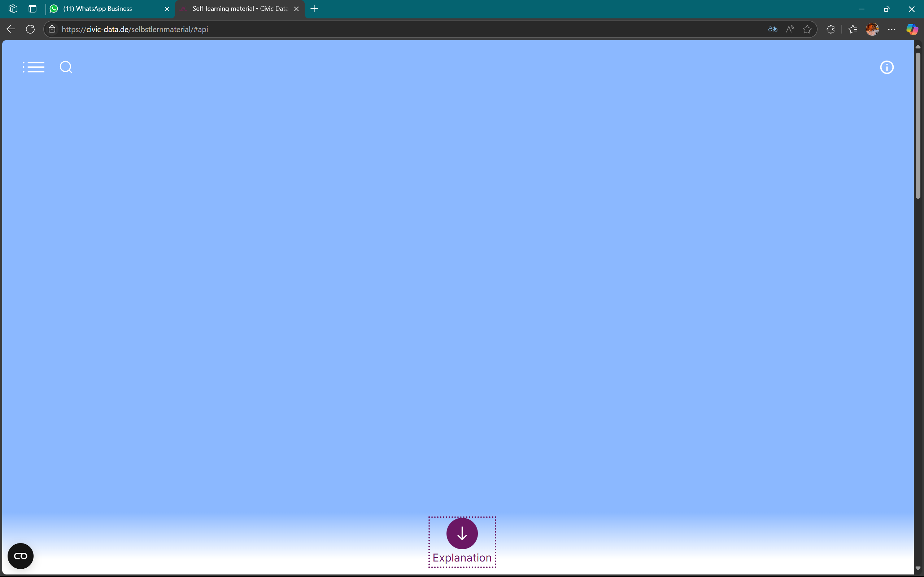Open the info circle icon
The height and width of the screenshot is (577, 924).
pyautogui.click(x=886, y=67)
